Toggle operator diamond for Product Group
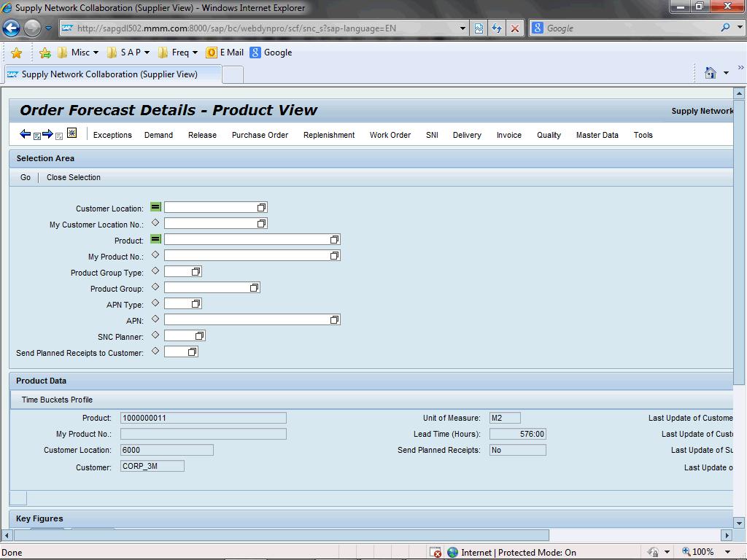The width and height of the screenshot is (747, 560). point(155,287)
